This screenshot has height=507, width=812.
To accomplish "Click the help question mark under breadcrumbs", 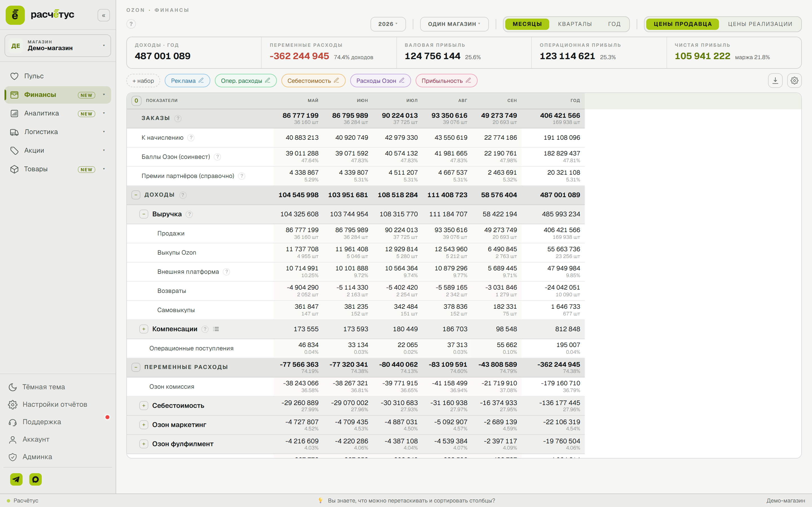I will click(x=131, y=24).
